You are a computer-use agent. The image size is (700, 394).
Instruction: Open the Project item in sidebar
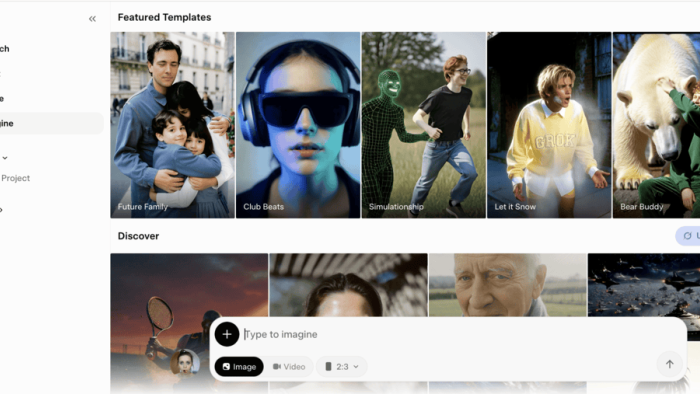tap(15, 178)
